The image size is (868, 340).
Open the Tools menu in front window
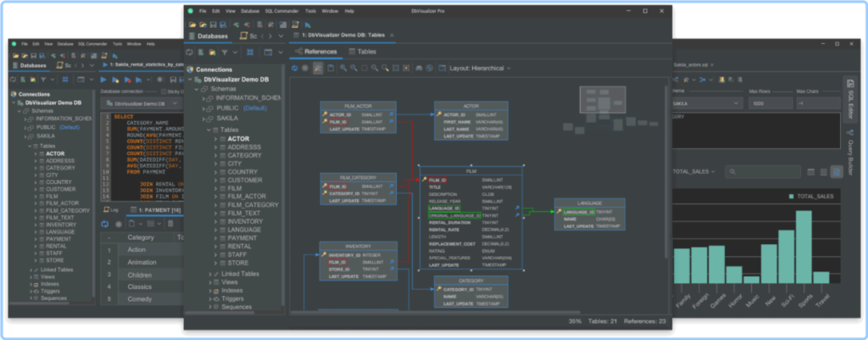(310, 11)
